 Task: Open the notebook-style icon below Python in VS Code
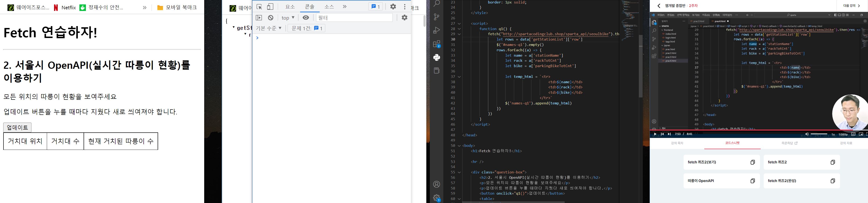click(437, 70)
